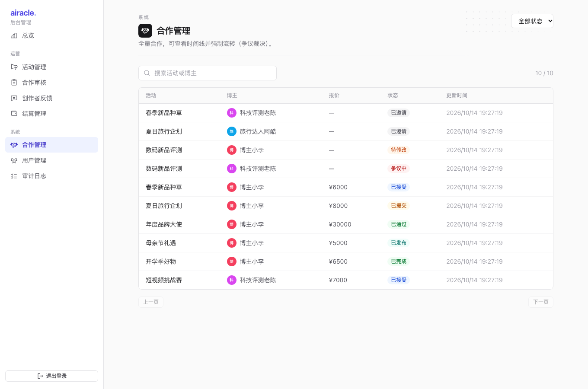Click the 待修改 status badge
This screenshot has width=588, height=389.
click(399, 150)
